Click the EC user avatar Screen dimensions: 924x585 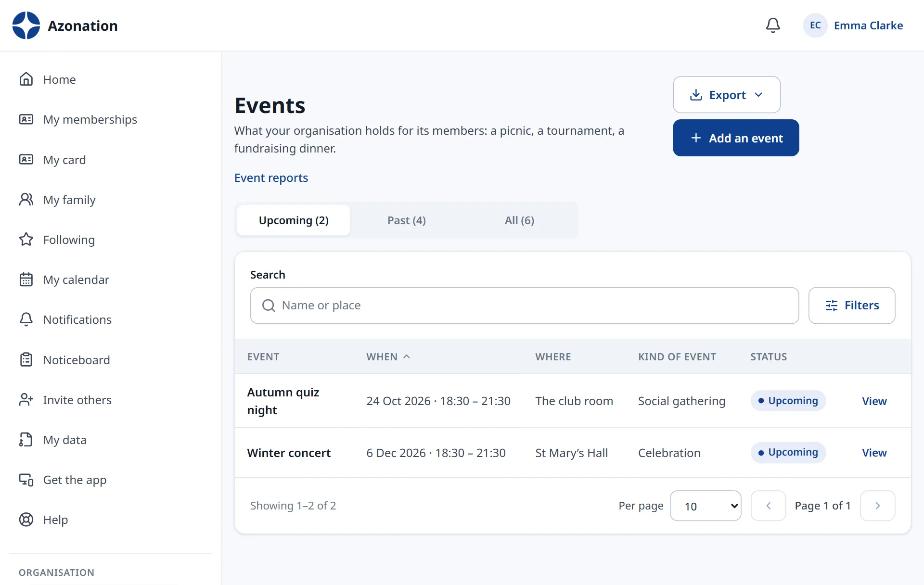click(x=815, y=25)
